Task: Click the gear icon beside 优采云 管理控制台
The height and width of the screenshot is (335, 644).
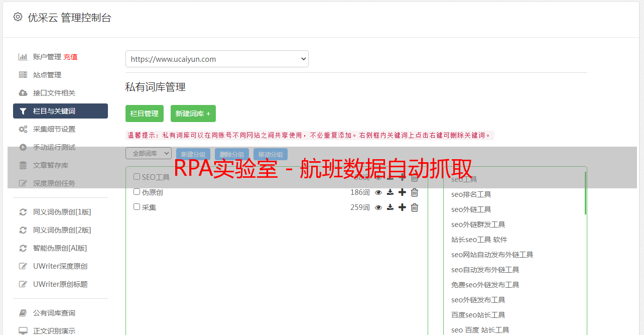Action: pos(18,17)
